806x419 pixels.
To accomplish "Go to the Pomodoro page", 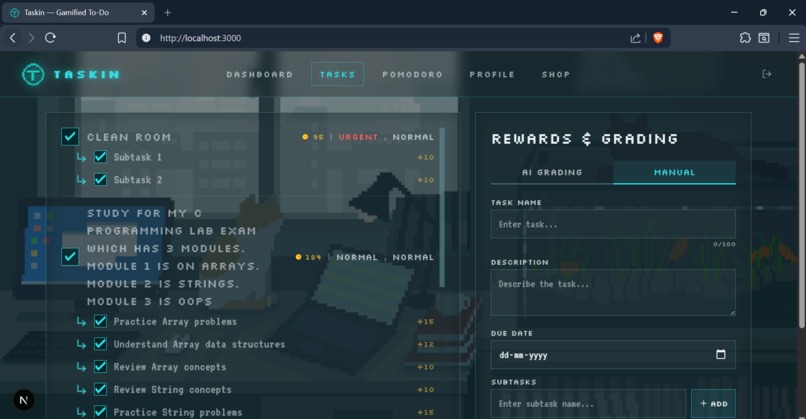I will [412, 74].
